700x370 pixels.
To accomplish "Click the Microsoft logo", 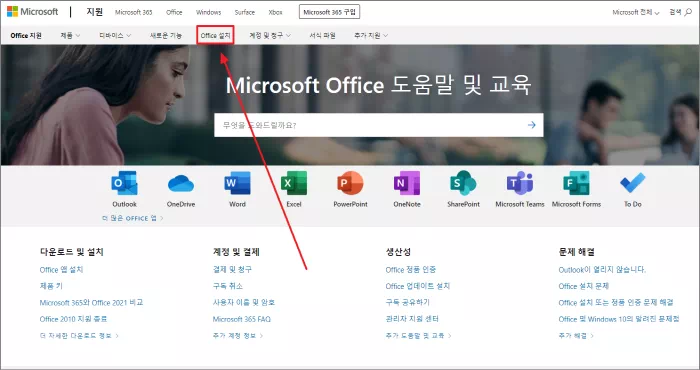I will [x=32, y=12].
